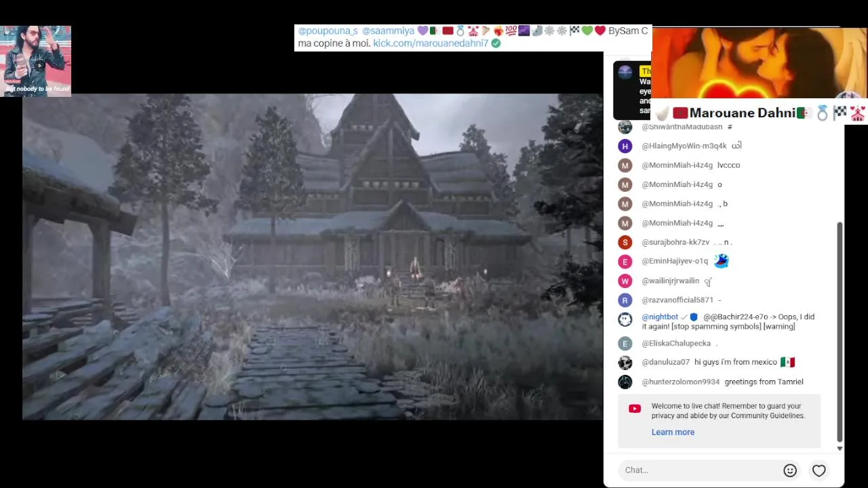The width and height of the screenshot is (868, 488).
Task: Click nightbot's blue moderator shield badge
Action: pyautogui.click(x=694, y=317)
